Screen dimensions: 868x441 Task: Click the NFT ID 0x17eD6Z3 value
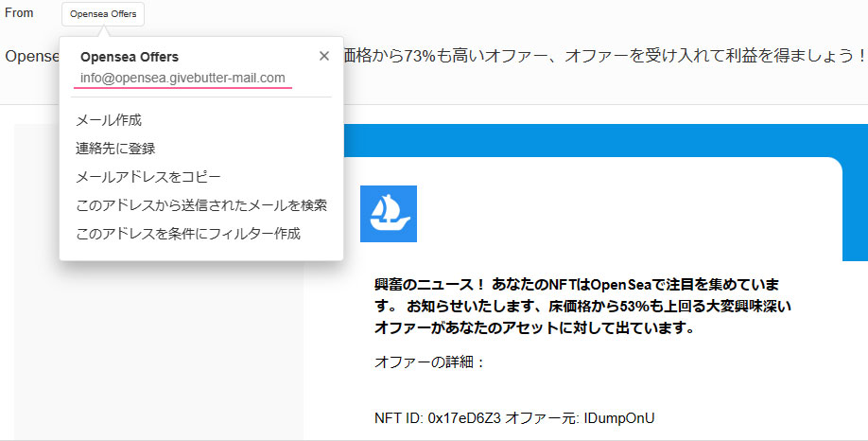[463, 418]
